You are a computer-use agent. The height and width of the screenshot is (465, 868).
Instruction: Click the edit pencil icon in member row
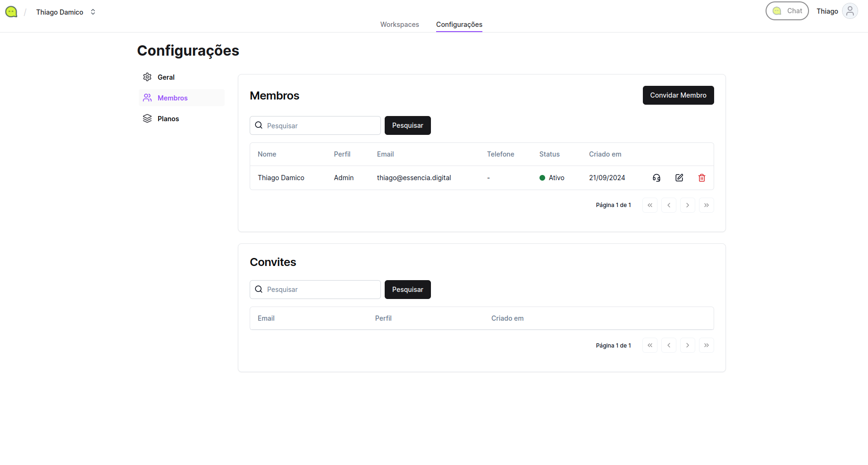click(679, 178)
